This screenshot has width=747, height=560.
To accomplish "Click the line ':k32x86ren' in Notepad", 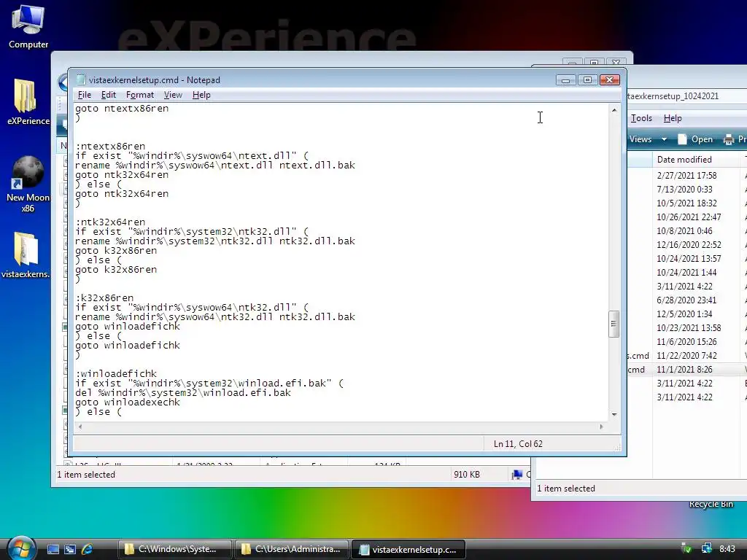I will point(104,297).
